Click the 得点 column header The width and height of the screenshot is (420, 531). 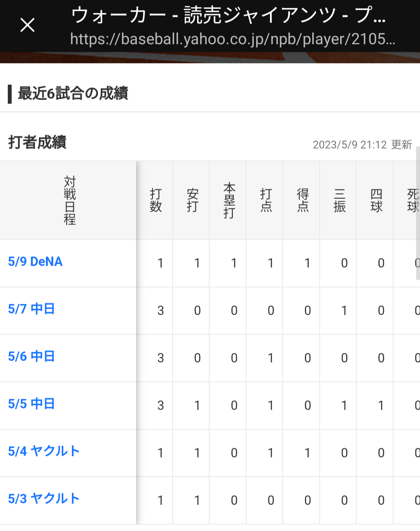point(303,200)
